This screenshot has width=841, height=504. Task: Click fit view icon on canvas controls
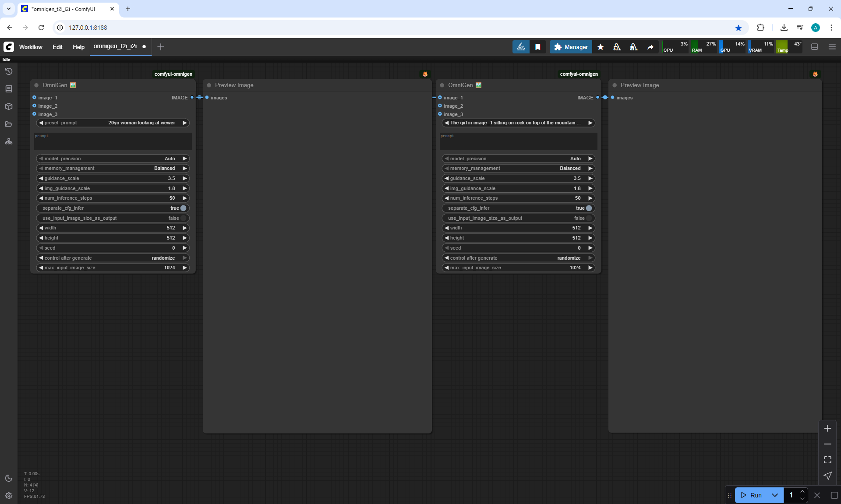827,460
